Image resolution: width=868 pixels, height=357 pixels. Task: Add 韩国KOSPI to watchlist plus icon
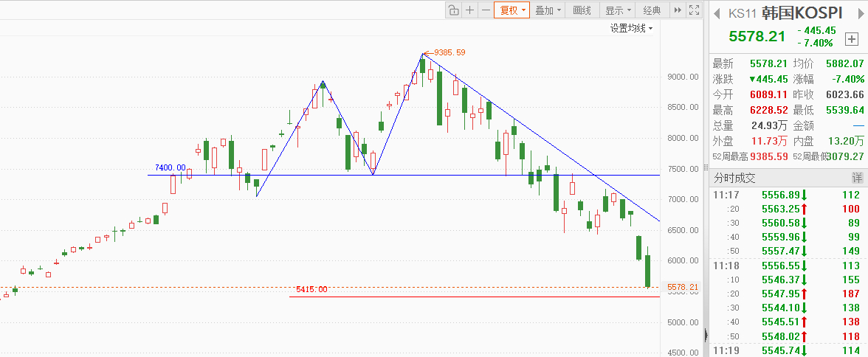(x=852, y=39)
